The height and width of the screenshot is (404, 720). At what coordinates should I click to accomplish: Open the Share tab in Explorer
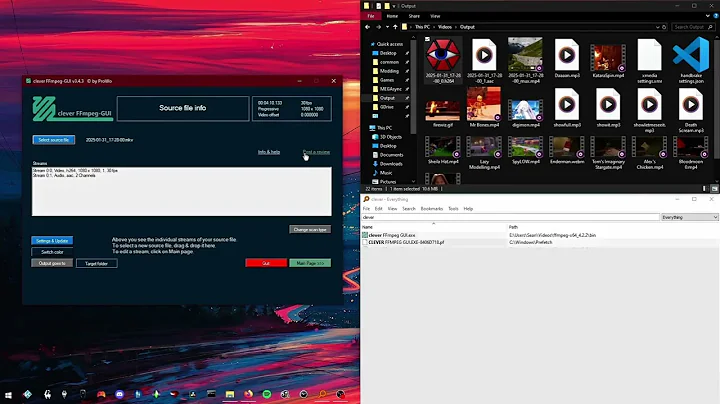click(x=414, y=16)
